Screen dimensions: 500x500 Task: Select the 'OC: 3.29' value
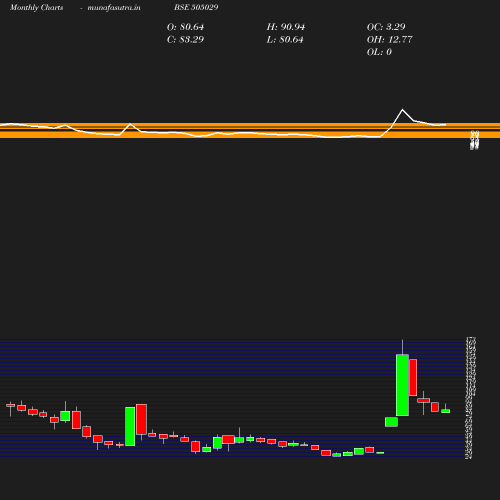point(386,27)
